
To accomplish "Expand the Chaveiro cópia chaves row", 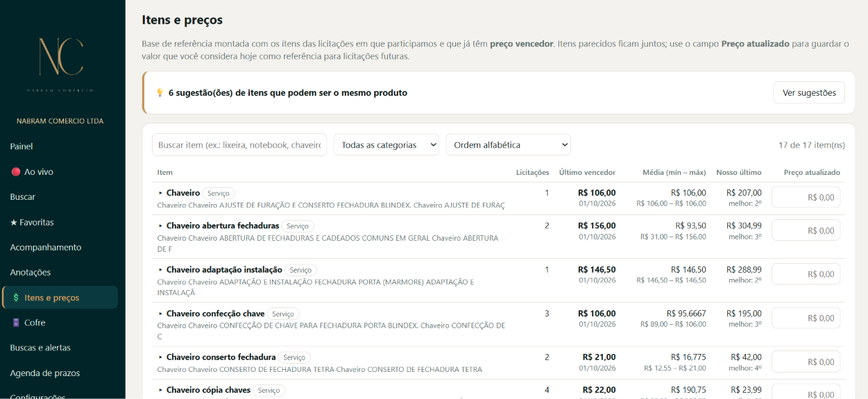I will 160,390.
